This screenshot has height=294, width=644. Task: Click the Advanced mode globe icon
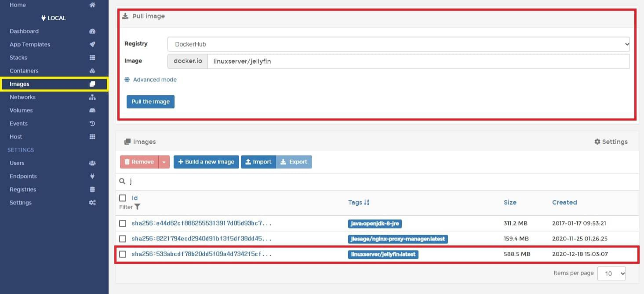[x=127, y=80]
